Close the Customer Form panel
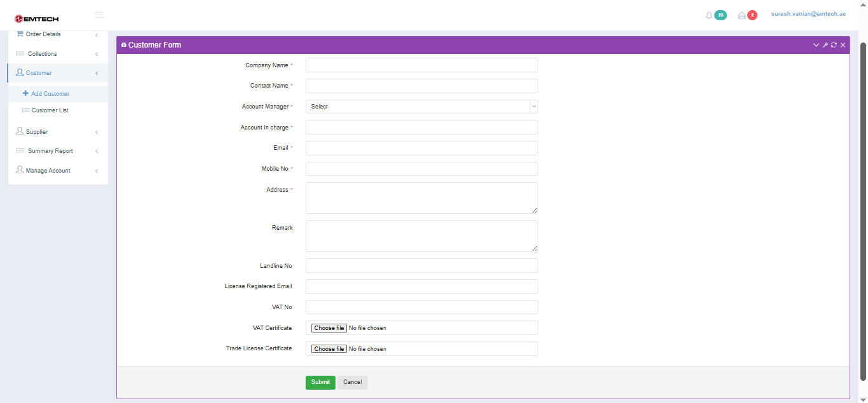Screen dimensions: 868x403 [x=843, y=45]
